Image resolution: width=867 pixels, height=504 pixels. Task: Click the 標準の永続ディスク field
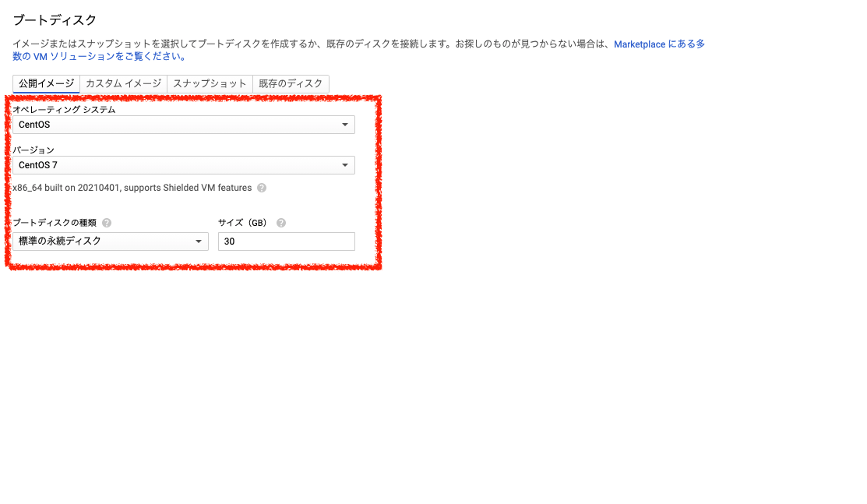[x=93, y=241]
